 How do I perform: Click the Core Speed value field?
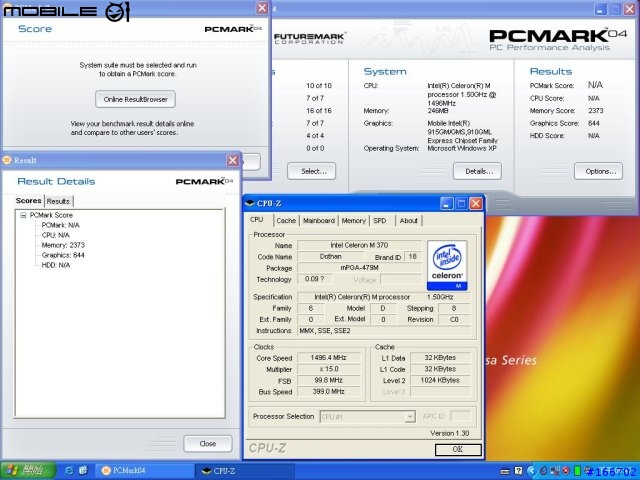tap(329, 358)
